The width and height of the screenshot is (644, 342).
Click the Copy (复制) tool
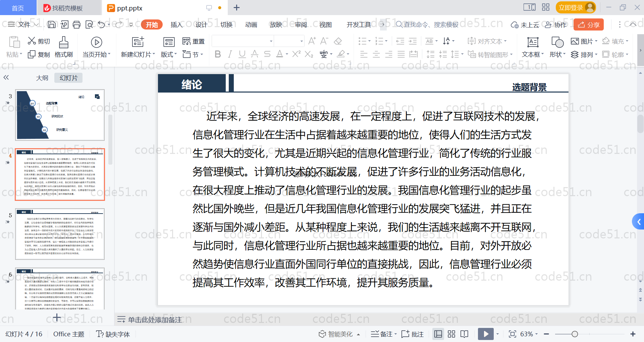click(x=39, y=54)
